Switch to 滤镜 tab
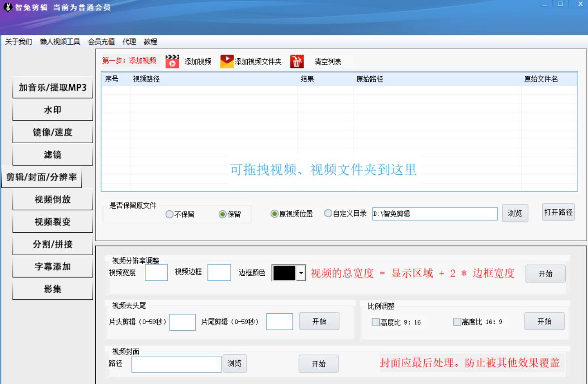588x384 pixels. click(x=52, y=155)
